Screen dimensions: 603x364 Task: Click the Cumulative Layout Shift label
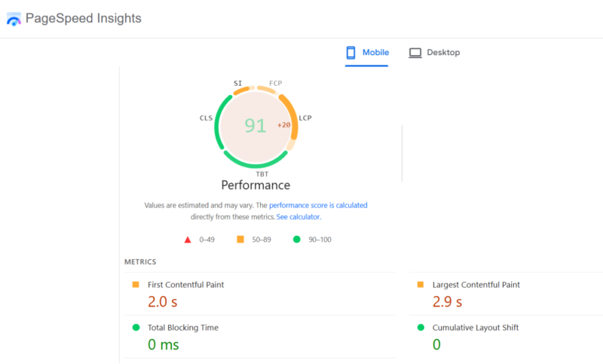coord(476,328)
